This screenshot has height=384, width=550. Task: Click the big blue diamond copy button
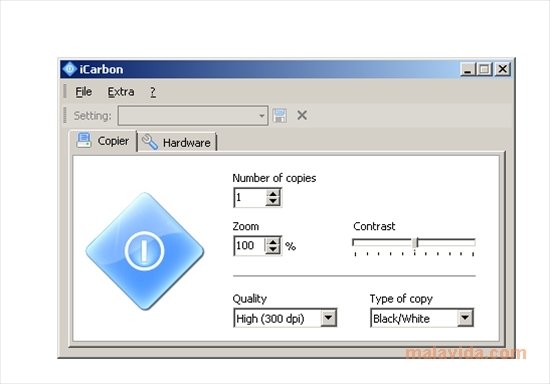tap(145, 251)
